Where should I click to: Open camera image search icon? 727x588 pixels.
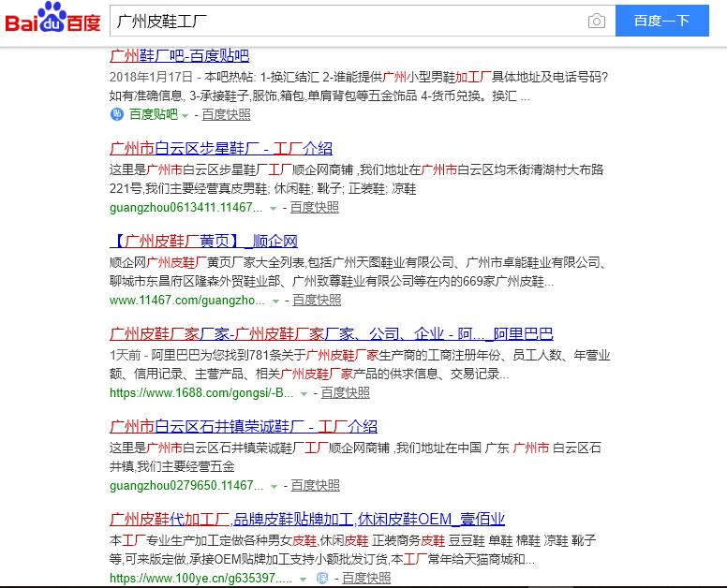tap(596, 21)
